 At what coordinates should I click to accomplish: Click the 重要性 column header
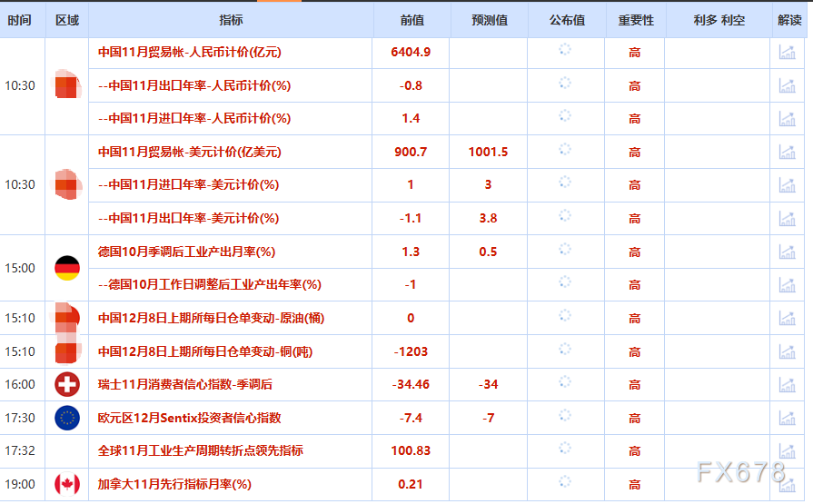[635, 20]
